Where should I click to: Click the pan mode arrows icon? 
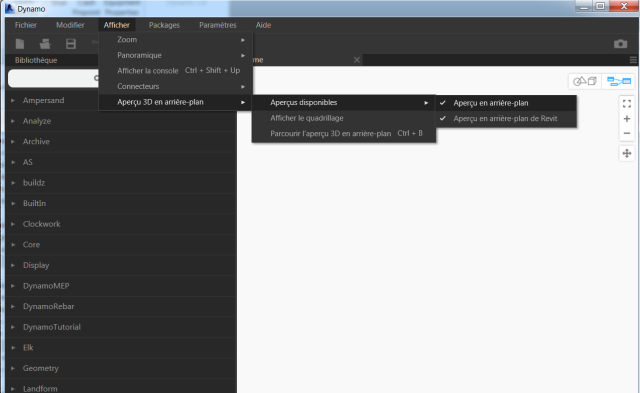point(627,153)
